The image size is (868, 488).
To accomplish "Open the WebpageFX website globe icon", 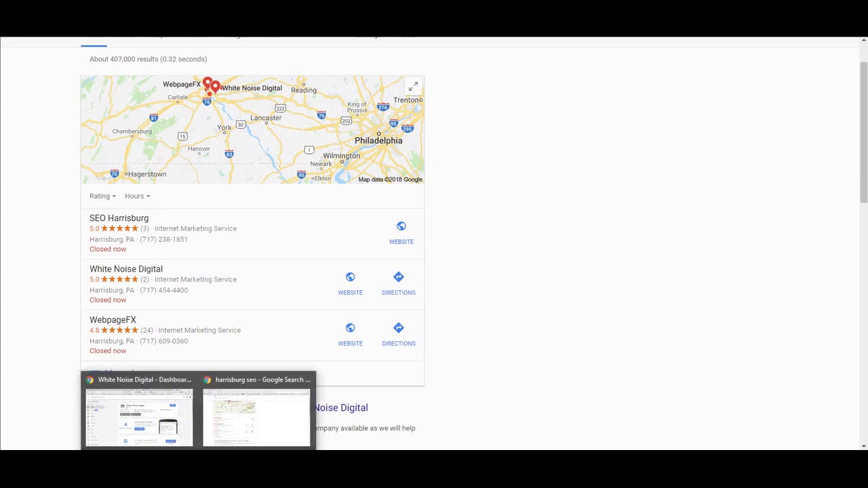I will (x=351, y=328).
